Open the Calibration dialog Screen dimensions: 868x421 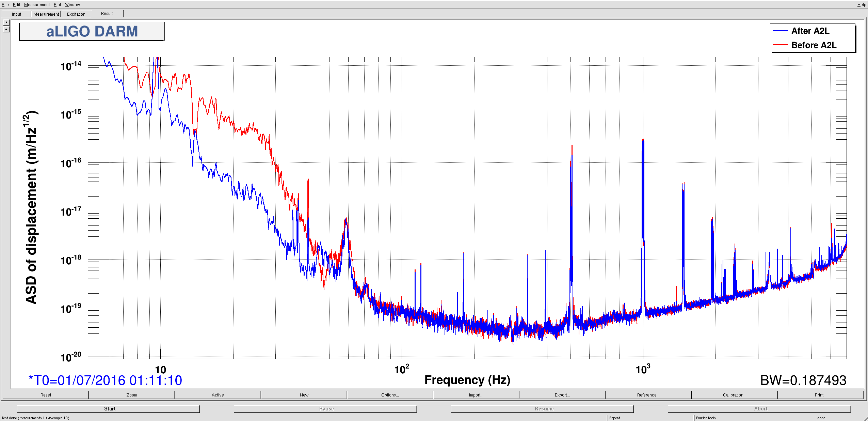click(735, 395)
